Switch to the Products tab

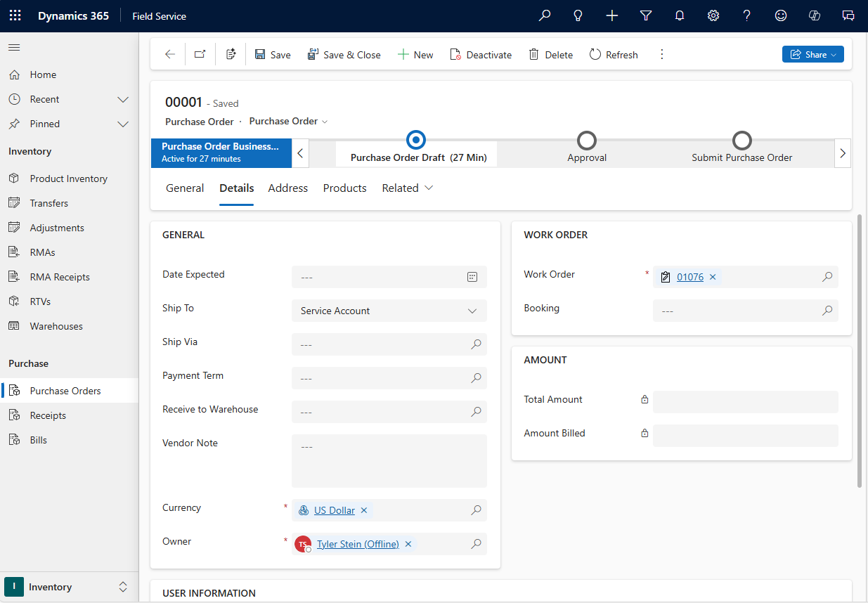click(344, 188)
